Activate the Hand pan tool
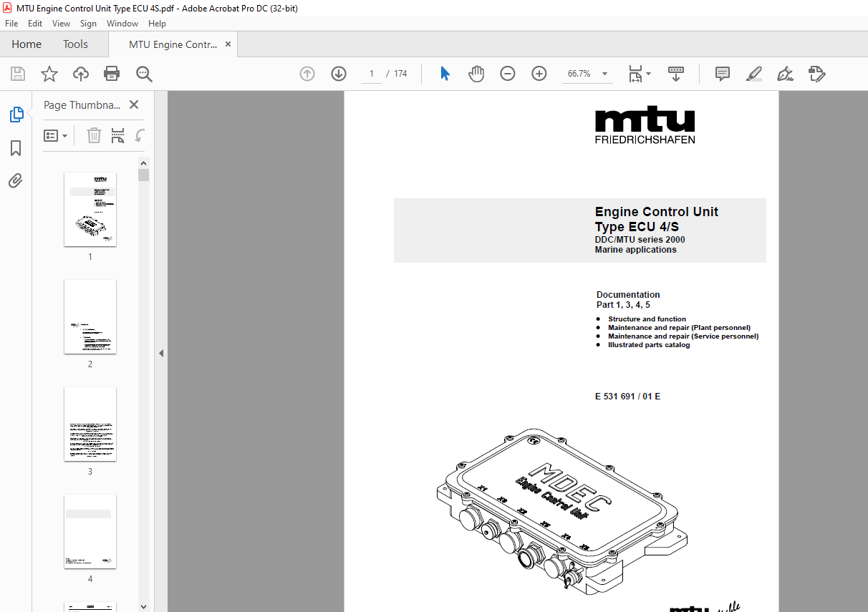Image resolution: width=868 pixels, height=612 pixels. pyautogui.click(x=476, y=74)
